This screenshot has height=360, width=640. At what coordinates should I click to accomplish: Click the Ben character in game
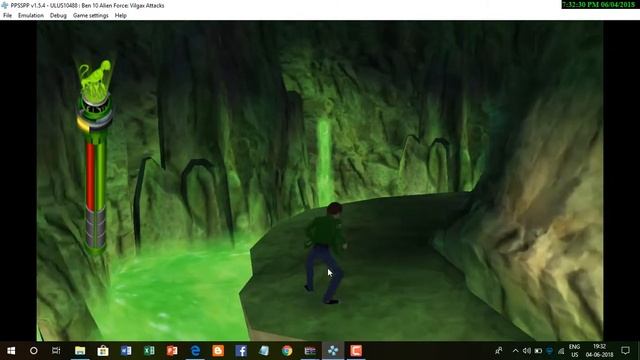(326, 253)
